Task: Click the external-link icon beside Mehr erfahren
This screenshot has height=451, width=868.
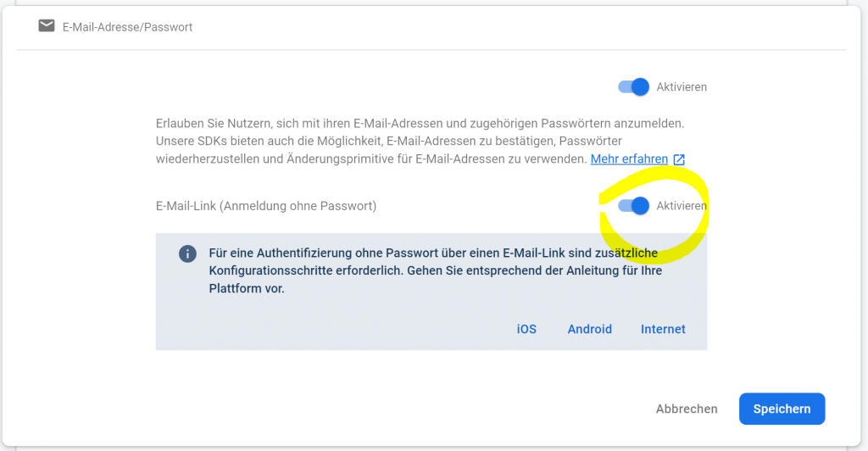Action: [679, 159]
